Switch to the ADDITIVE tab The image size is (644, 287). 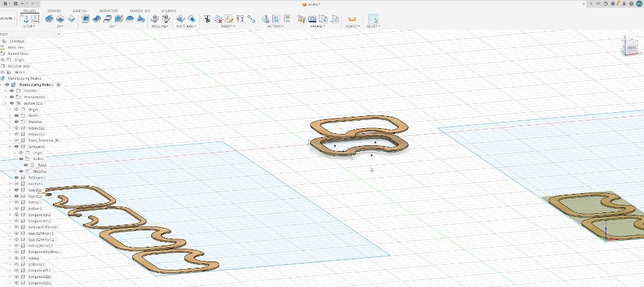[x=80, y=11]
